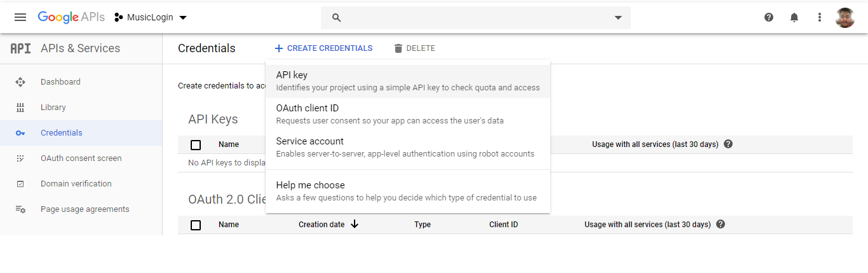Click the OAuth consent screen icon
This screenshot has width=868, height=273.
[x=20, y=158]
